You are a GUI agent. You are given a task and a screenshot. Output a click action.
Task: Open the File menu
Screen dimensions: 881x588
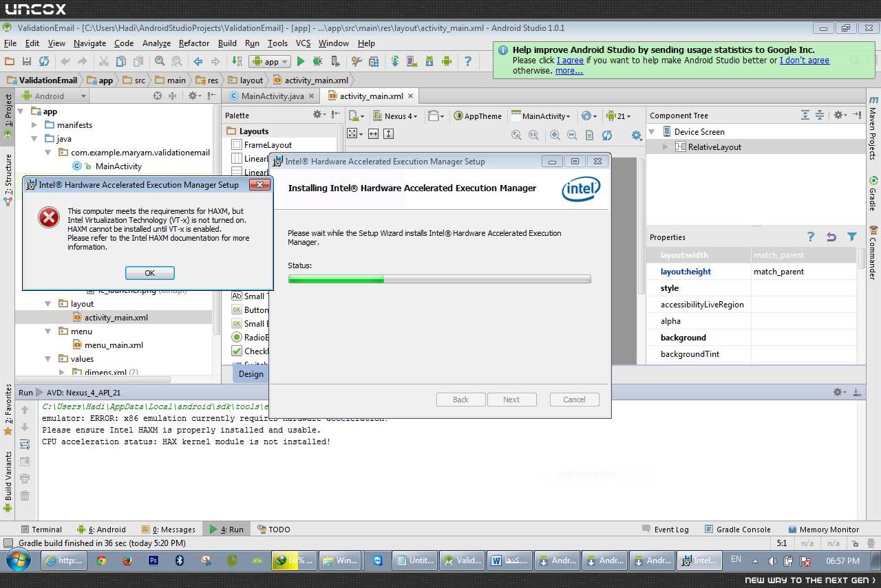click(10, 43)
